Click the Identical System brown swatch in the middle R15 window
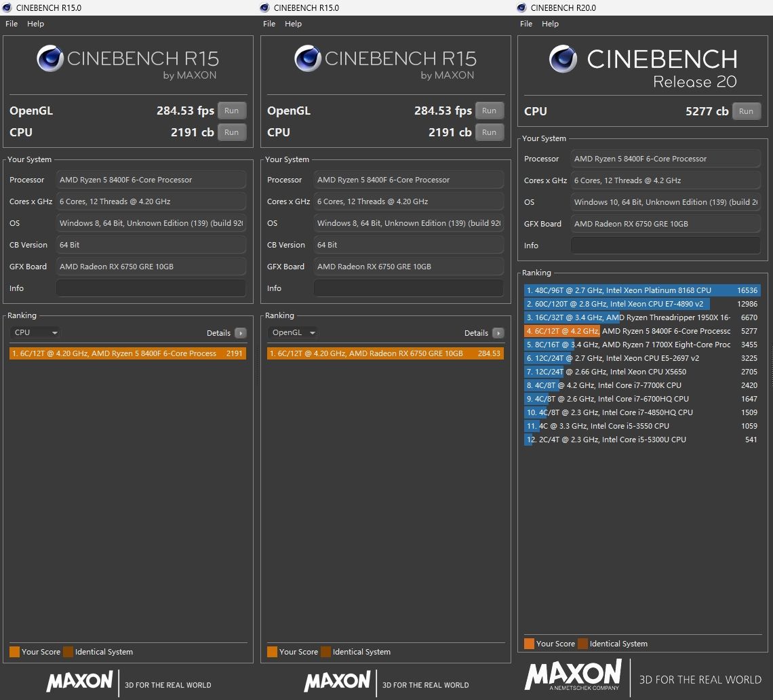This screenshot has width=773, height=700. pyautogui.click(x=326, y=652)
